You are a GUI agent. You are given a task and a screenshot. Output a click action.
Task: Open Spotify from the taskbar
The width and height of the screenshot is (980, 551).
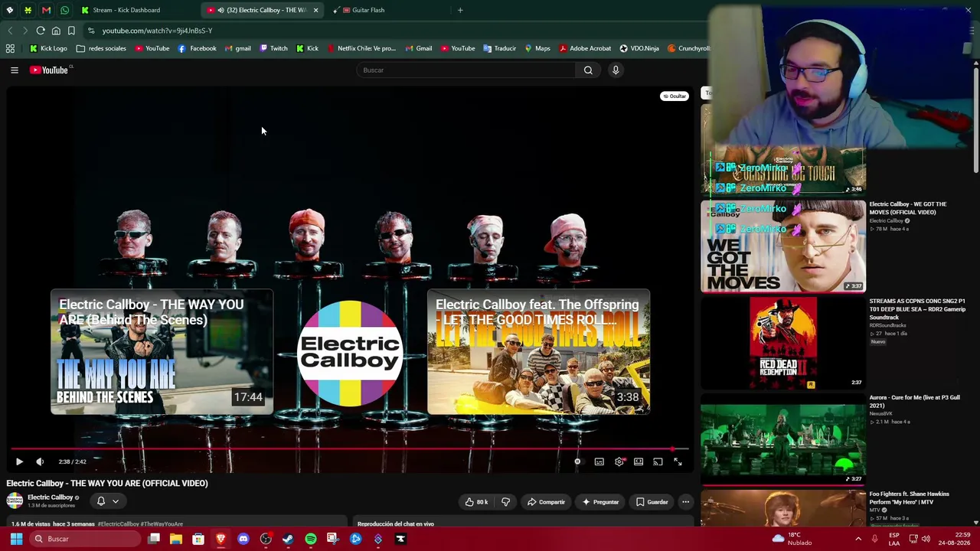point(311,539)
